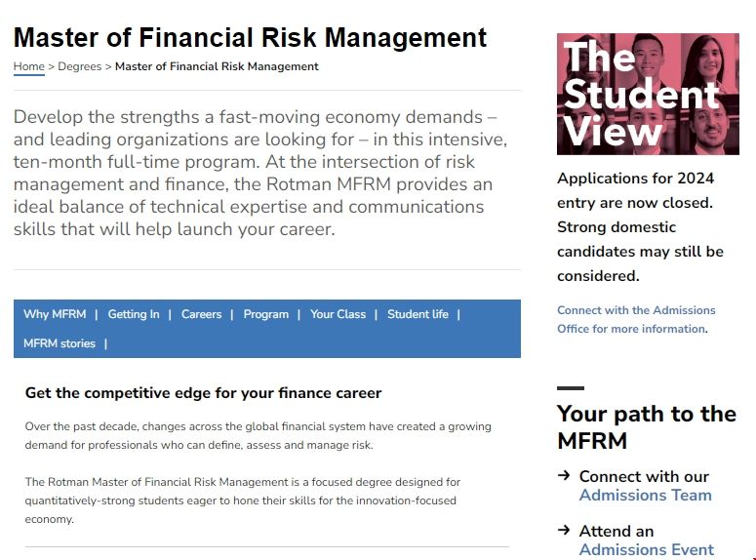Viewport: 756px width, 560px height.
Task: Select the Careers tab
Action: tap(201, 314)
